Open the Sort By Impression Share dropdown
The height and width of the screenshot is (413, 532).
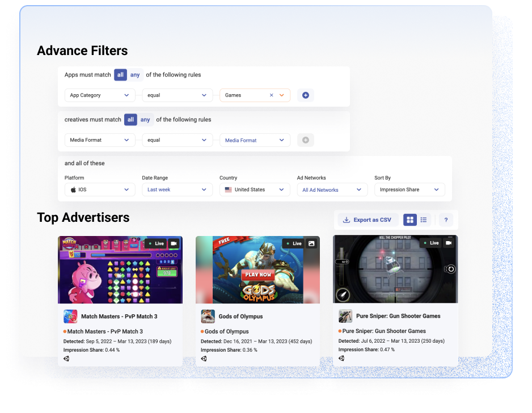409,189
